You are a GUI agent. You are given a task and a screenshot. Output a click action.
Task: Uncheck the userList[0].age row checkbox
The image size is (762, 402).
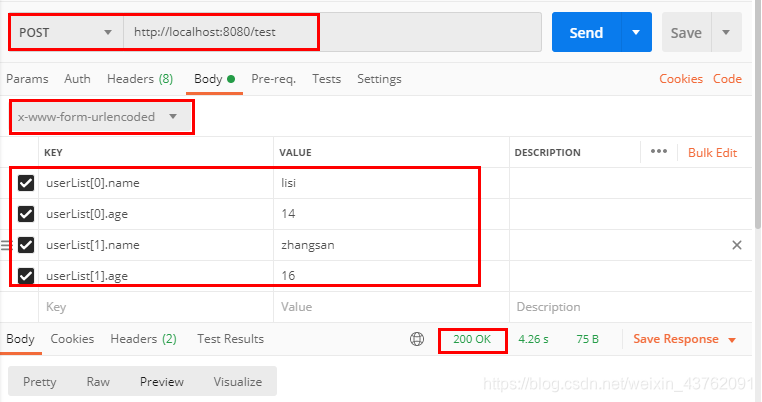tap(26, 214)
